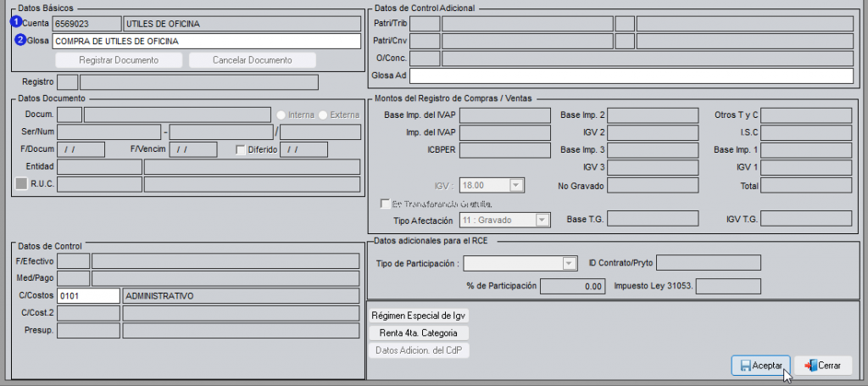Click the Base Imp. 1 field
Image resolution: width=868 pixels, height=386 pixels.
point(806,150)
